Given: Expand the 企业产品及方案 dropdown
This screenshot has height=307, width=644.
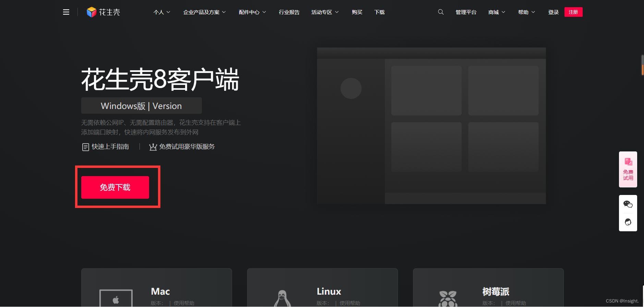Looking at the screenshot, I should [205, 12].
